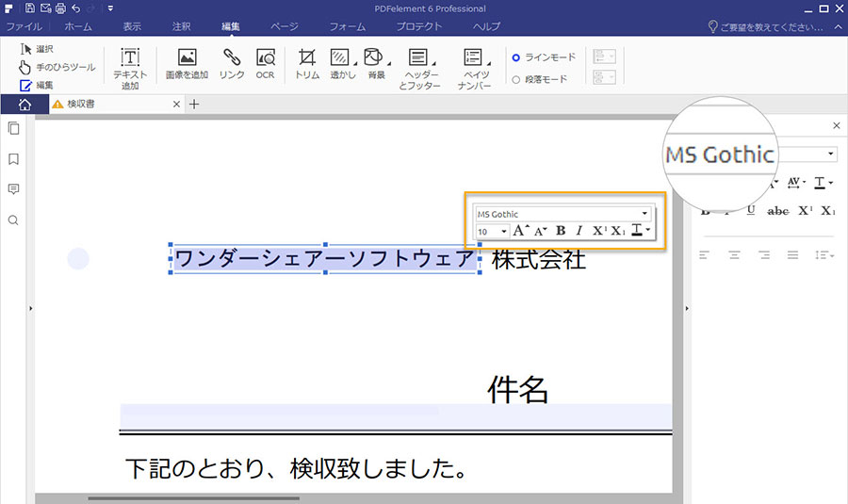
Task: Activate the 編集 edit tool in ribbon
Action: 37,86
